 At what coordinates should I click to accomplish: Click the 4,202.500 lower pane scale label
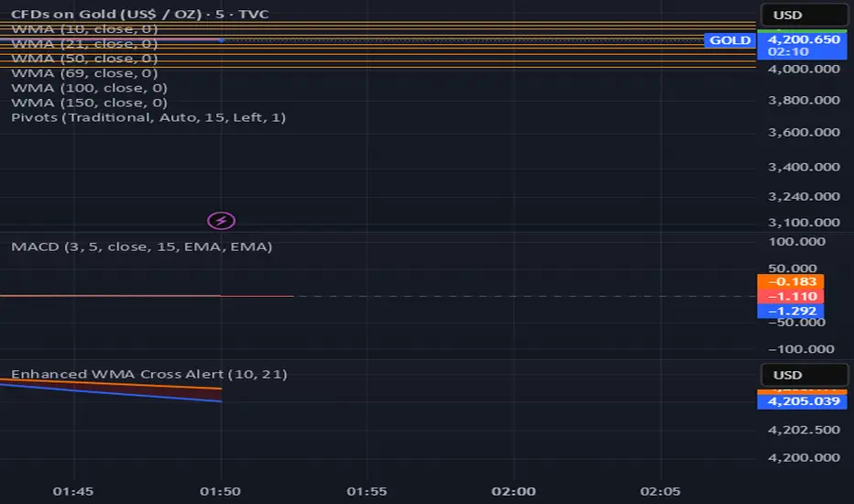pyautogui.click(x=804, y=430)
